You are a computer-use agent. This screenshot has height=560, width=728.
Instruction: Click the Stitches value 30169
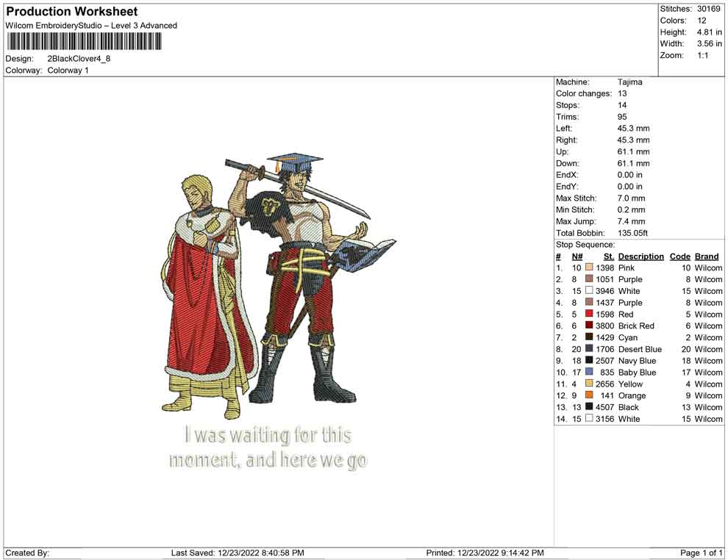point(708,9)
